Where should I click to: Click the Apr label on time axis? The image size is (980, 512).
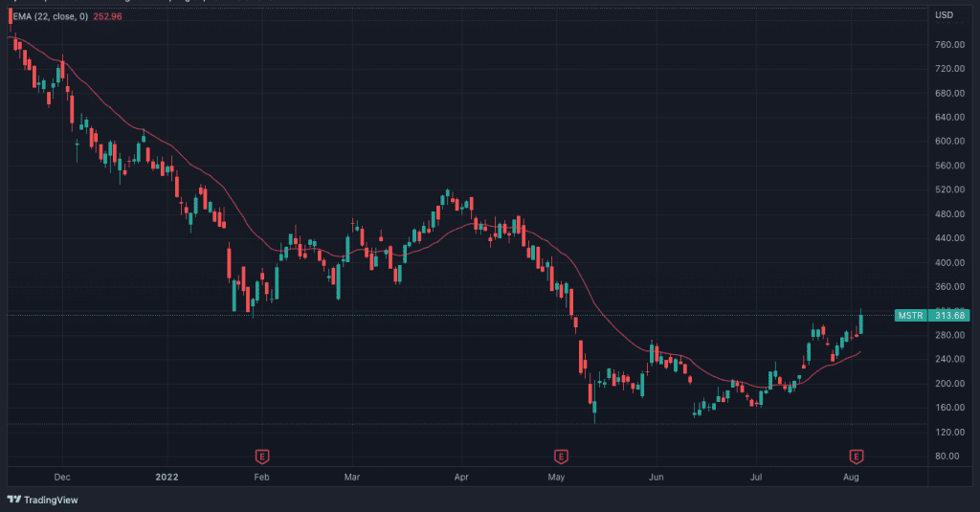coord(461,477)
